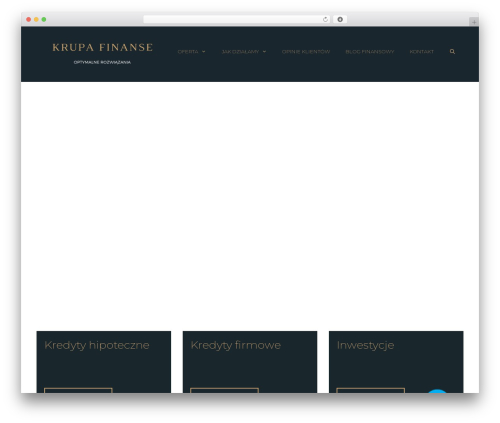Maximize window with the green button
500x423 pixels.
pyautogui.click(x=44, y=19)
